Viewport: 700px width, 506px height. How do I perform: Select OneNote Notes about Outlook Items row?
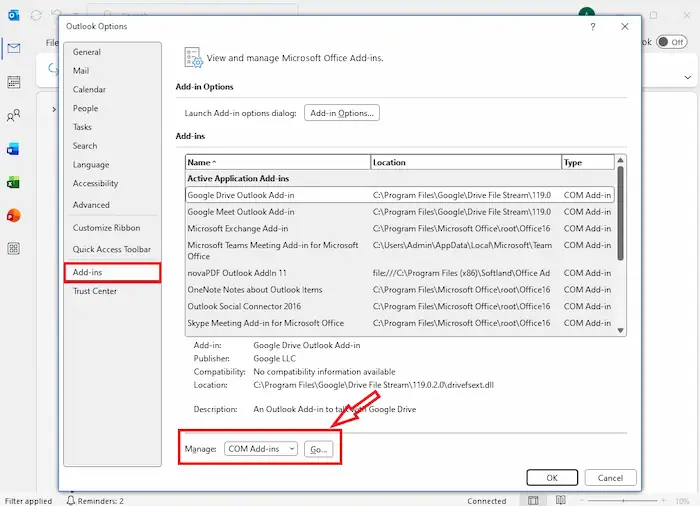(x=400, y=289)
